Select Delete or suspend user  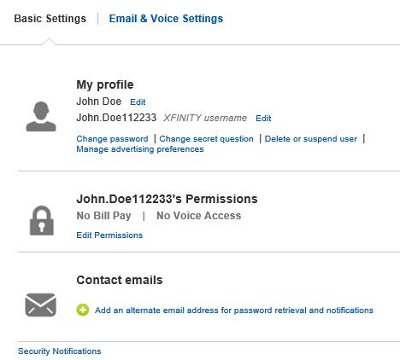click(311, 139)
